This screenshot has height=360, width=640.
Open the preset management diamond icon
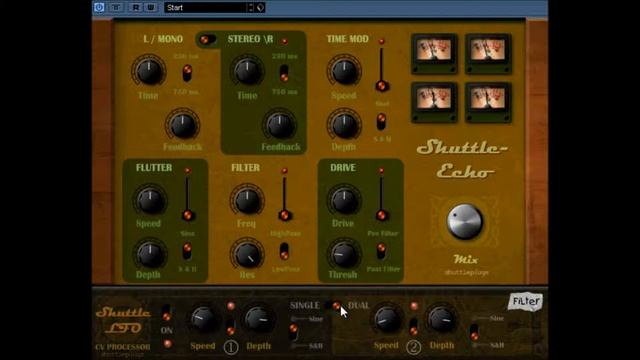point(260,7)
